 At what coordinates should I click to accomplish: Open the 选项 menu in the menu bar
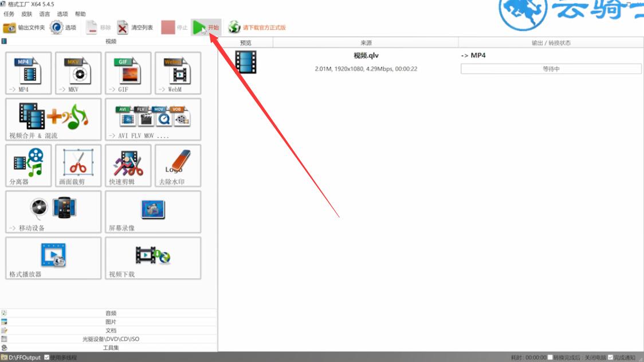click(x=62, y=14)
